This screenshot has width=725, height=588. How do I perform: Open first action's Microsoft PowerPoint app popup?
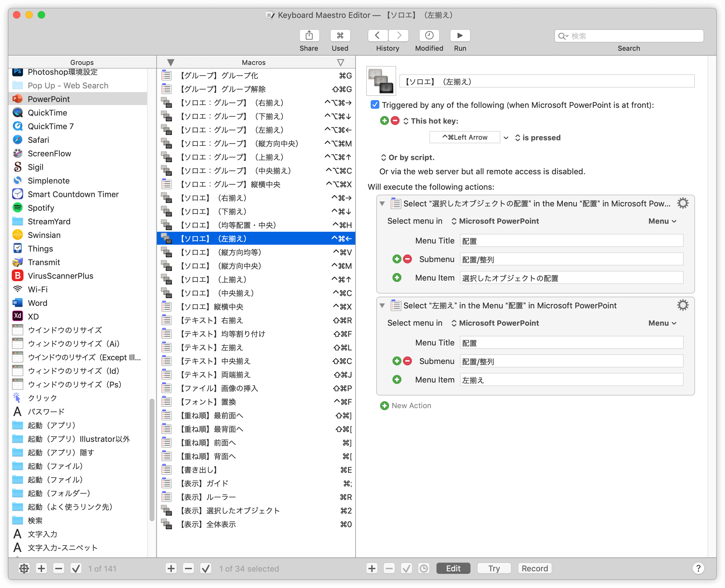[x=495, y=221]
